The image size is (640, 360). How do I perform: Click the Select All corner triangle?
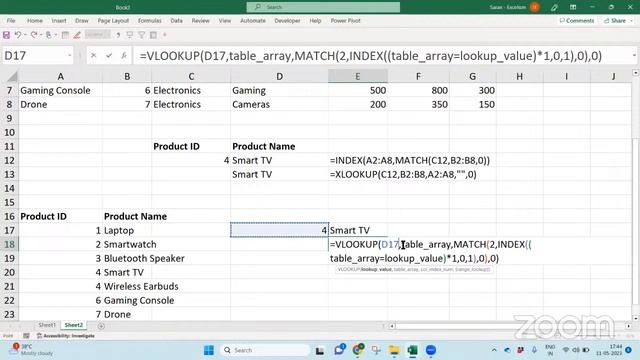tap(12, 76)
